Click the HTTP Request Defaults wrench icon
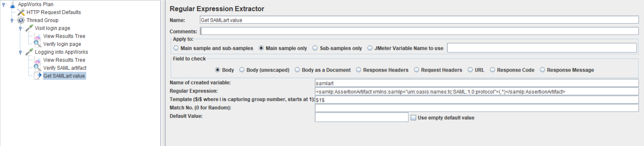This screenshot has width=644, height=146. tap(21, 12)
